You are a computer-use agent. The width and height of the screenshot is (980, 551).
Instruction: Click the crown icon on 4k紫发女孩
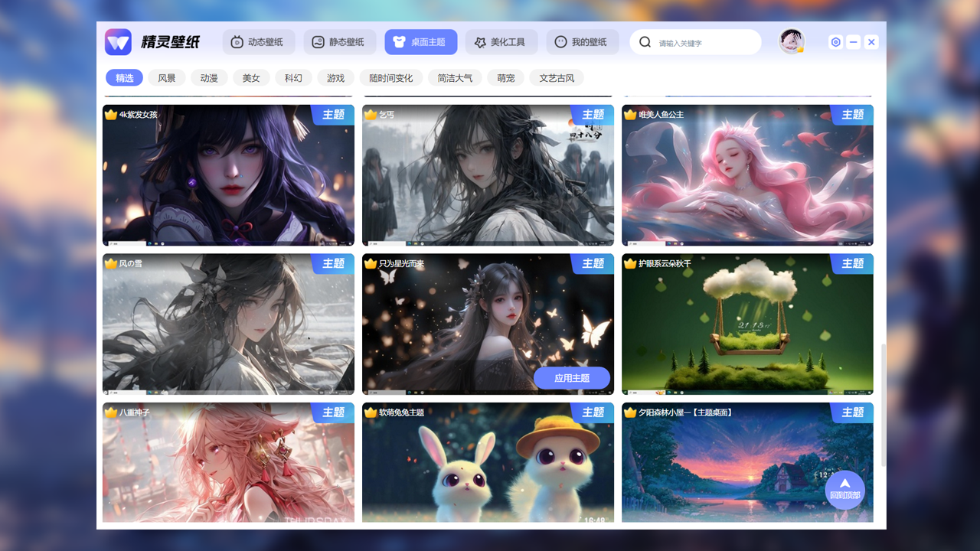[x=111, y=115]
